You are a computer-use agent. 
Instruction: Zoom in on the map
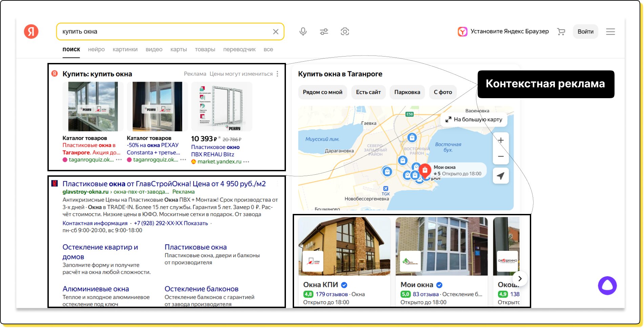501,140
